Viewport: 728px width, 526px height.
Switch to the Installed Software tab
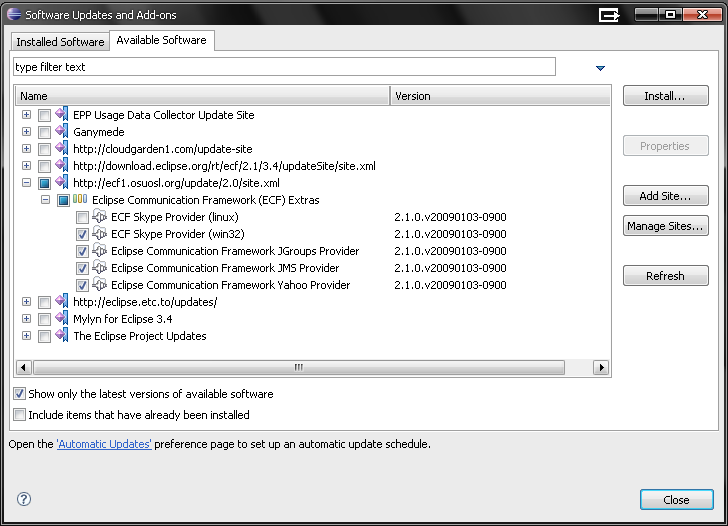click(60, 42)
